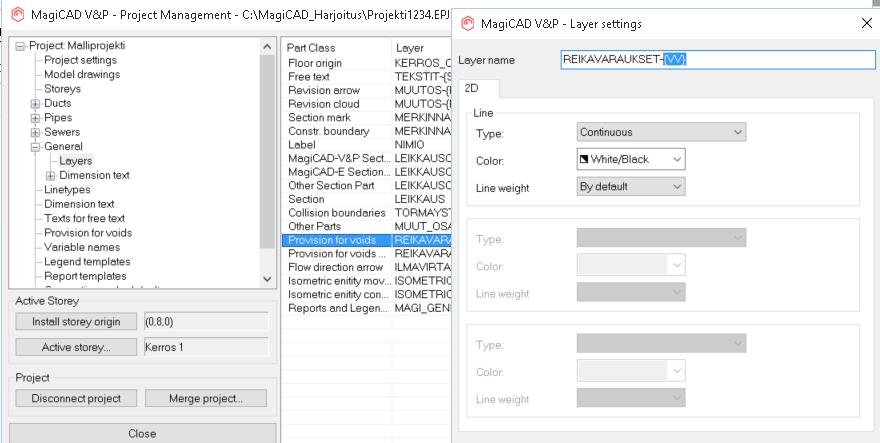The width and height of the screenshot is (880, 443).
Task: Select the Revision arrow row
Action: (367, 90)
